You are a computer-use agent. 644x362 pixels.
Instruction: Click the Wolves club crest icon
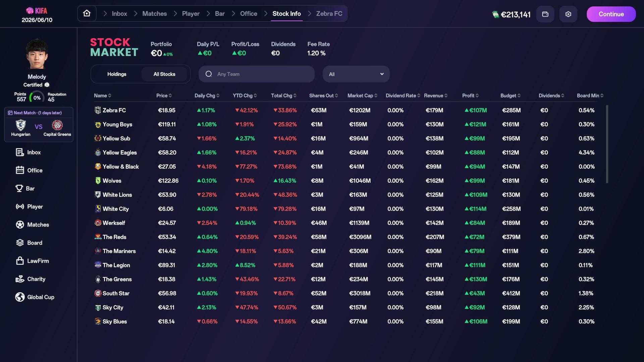[98, 181]
